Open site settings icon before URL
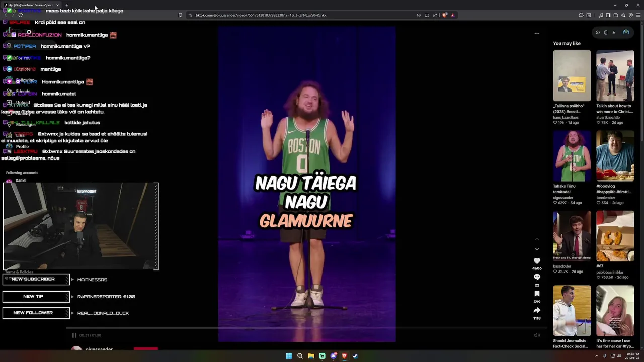The image size is (644, 362). pyautogui.click(x=190, y=15)
